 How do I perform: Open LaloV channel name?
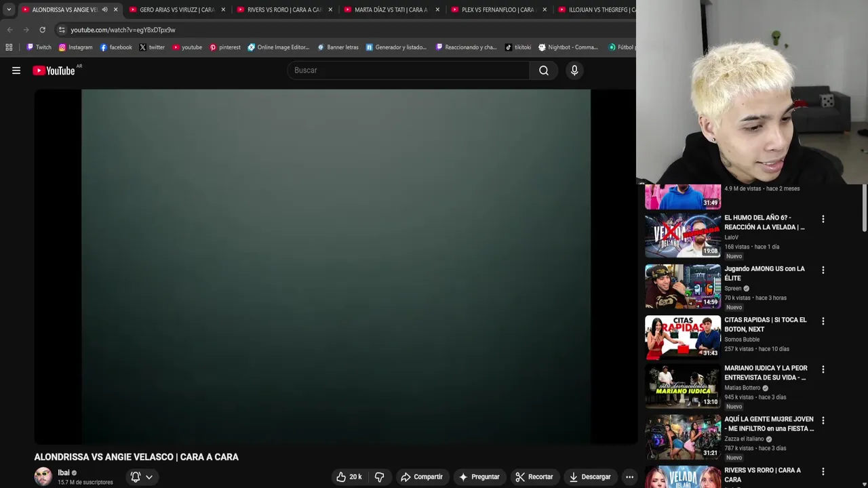732,238
